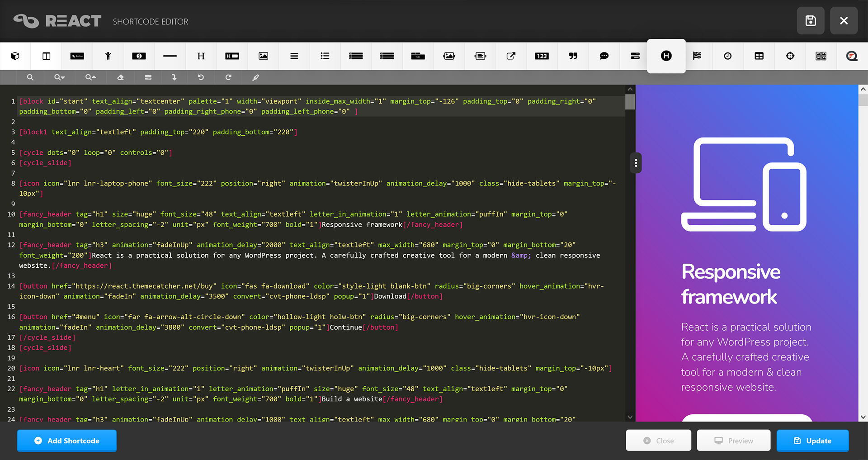Click the flag icon in toolbar

pos(697,56)
